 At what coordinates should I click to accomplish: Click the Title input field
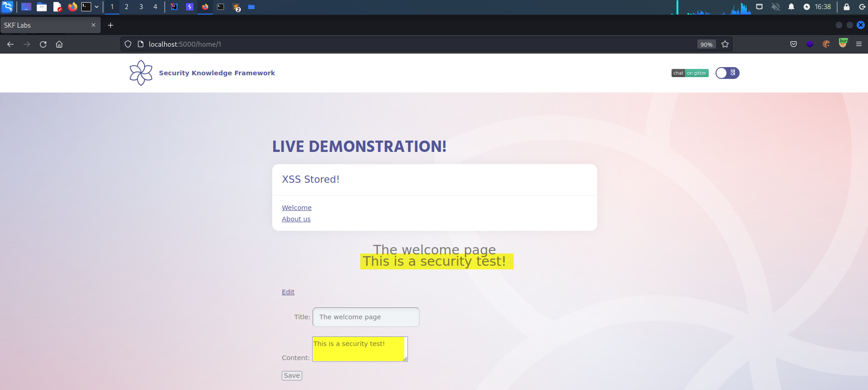[366, 317]
